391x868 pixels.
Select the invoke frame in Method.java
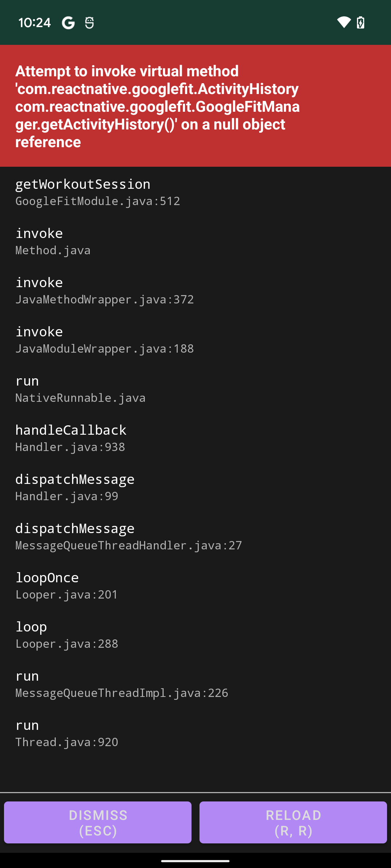tap(53, 241)
